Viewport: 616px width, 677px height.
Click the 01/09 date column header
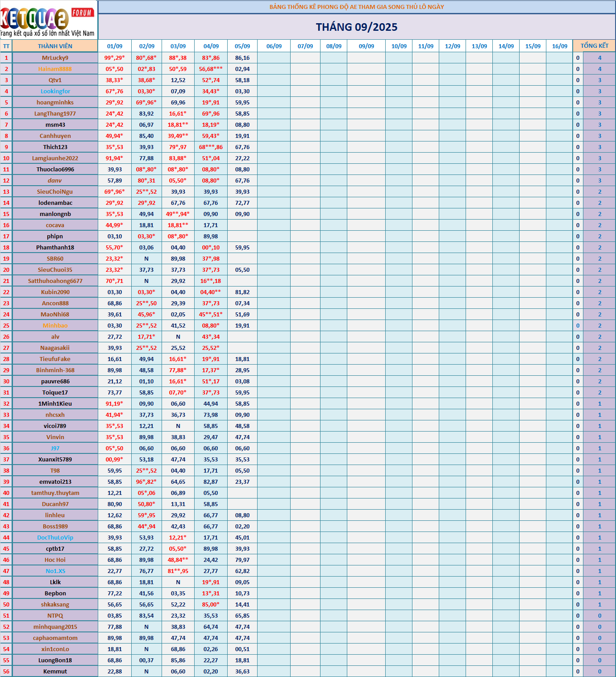pyautogui.click(x=115, y=46)
